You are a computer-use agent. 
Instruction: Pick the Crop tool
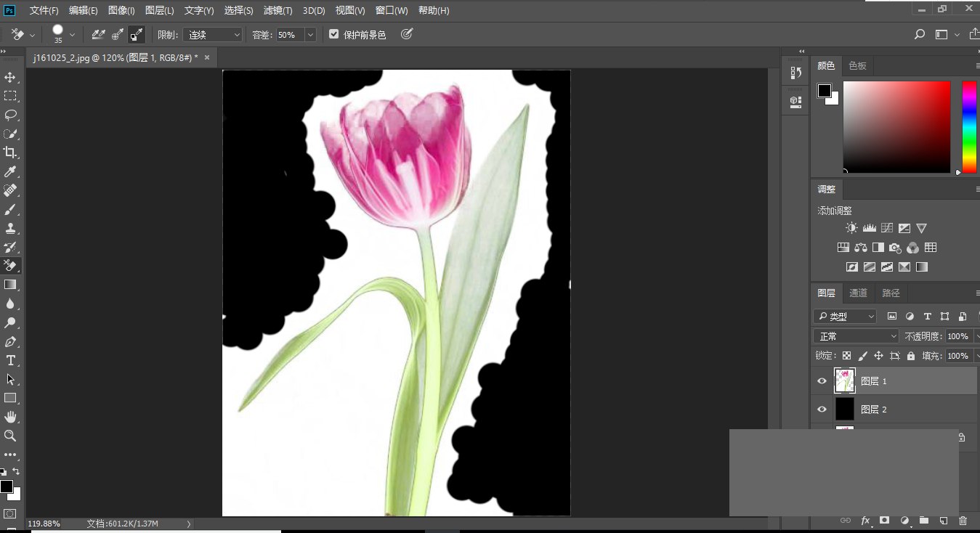click(10, 152)
